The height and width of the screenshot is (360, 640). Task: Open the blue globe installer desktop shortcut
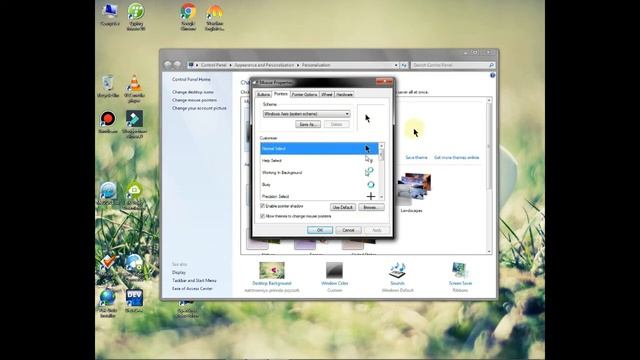click(x=108, y=303)
